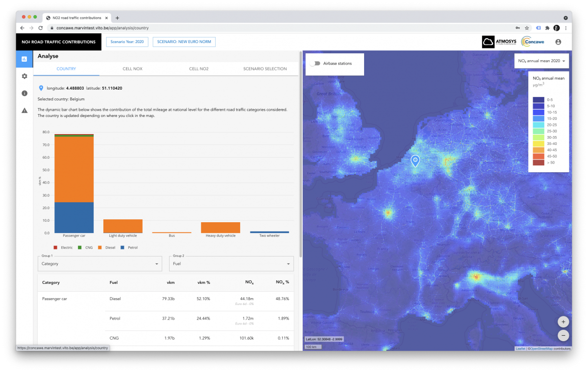Click the SCENARIO: NEW EURO NORM button
588x372 pixels.
(184, 42)
